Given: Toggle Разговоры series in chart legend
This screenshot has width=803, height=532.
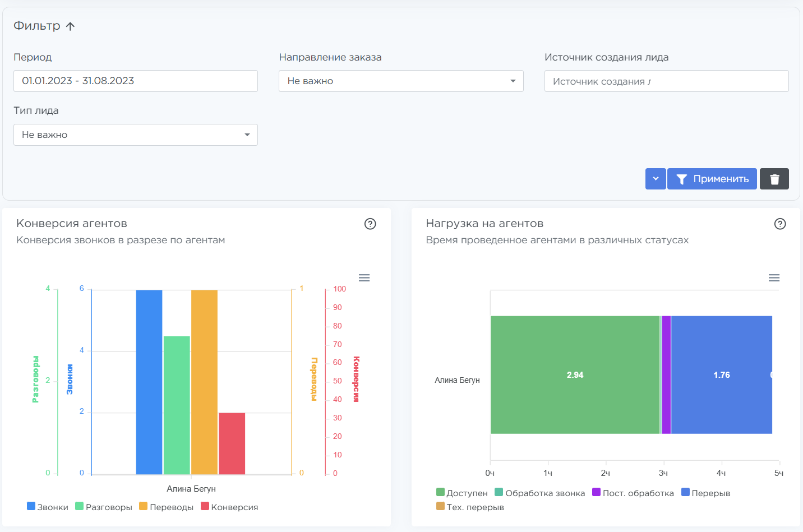Looking at the screenshot, I should (104, 507).
